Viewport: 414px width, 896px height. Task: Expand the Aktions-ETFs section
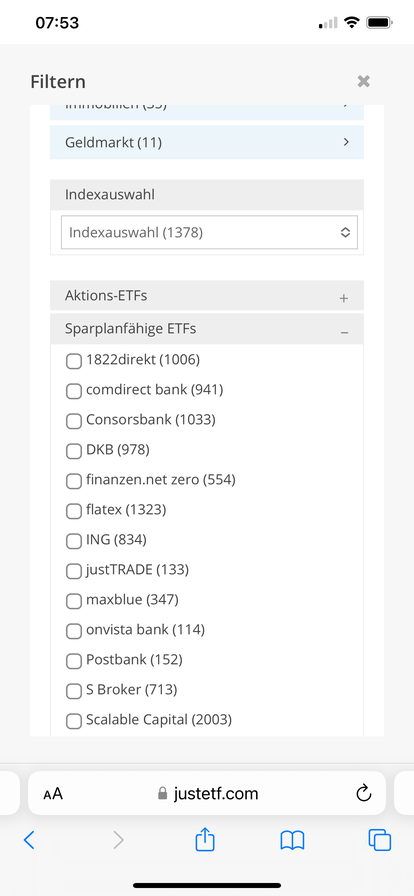click(x=207, y=295)
